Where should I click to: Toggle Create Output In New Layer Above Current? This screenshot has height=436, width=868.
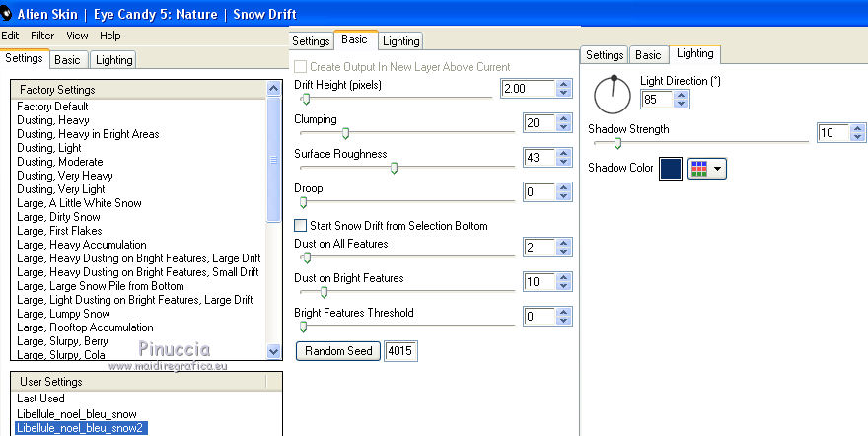coord(300,67)
